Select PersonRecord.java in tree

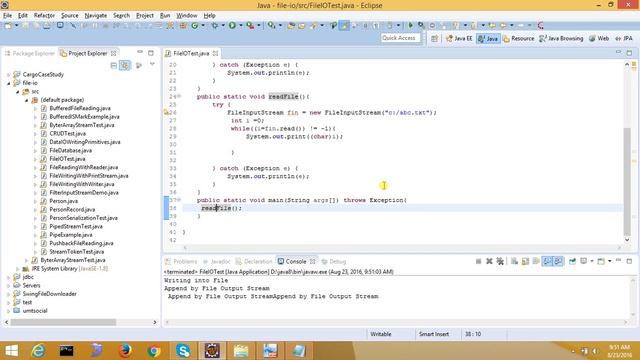[x=72, y=209]
